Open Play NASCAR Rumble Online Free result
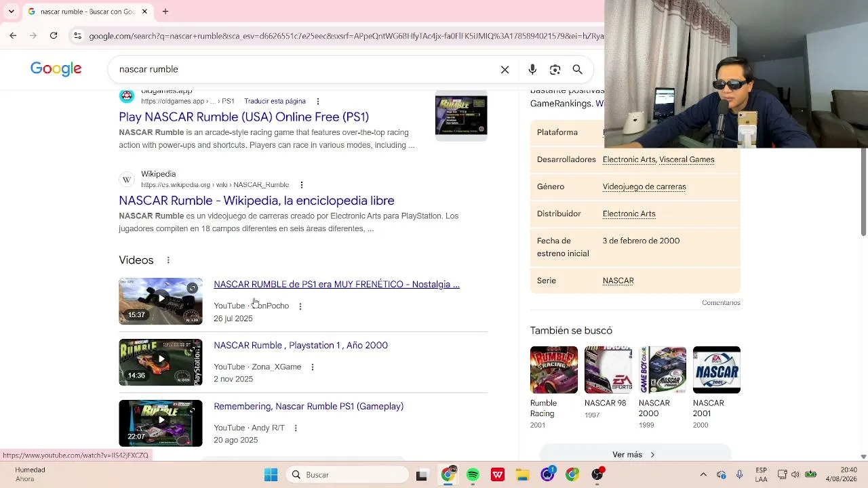The width and height of the screenshot is (868, 488). 244,117
